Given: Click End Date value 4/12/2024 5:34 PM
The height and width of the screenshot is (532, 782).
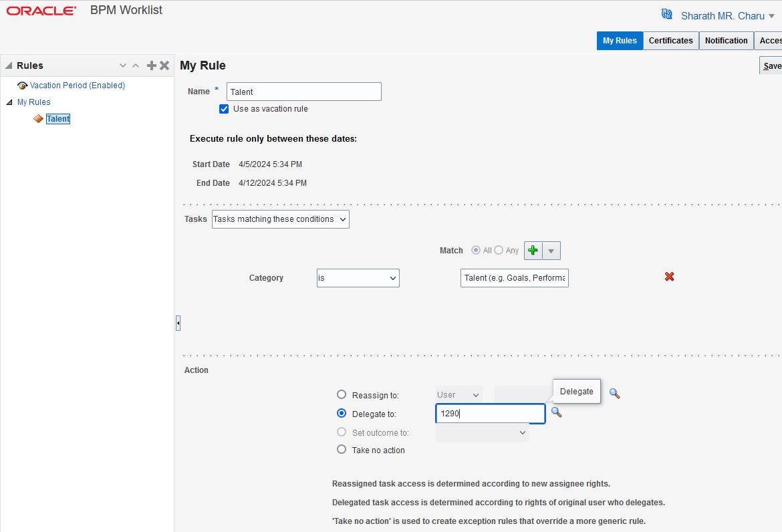Looking at the screenshot, I should point(272,183).
